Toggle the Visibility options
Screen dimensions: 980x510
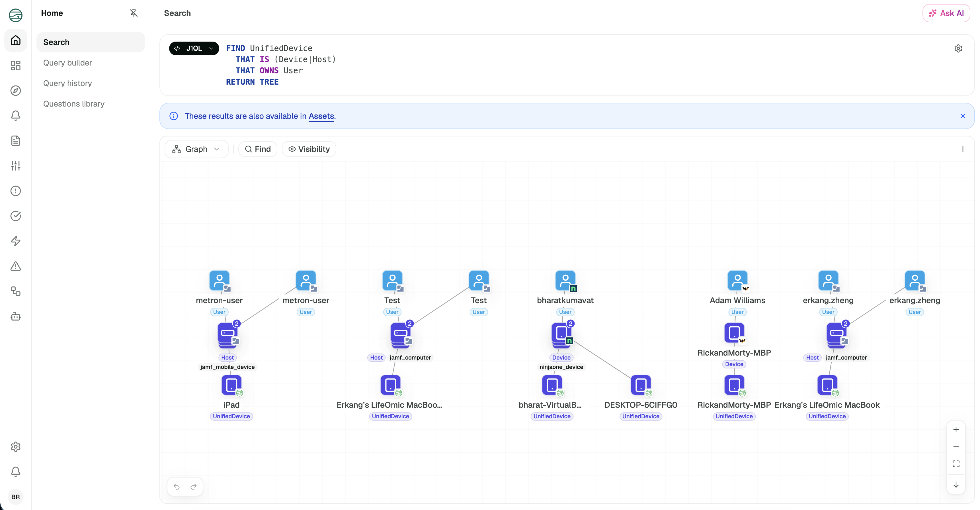pos(309,149)
